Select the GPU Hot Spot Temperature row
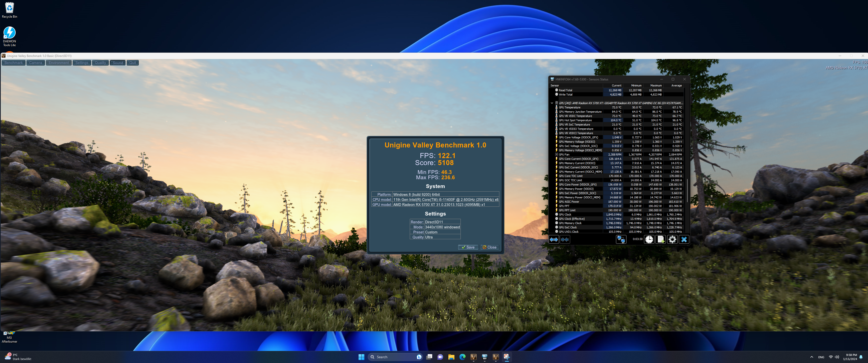This screenshot has height=363, width=868. pyautogui.click(x=575, y=120)
